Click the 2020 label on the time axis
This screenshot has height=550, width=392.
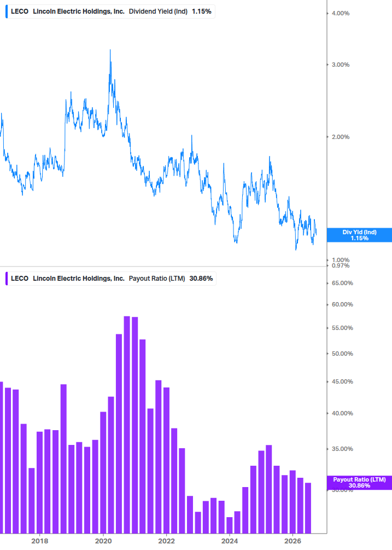coord(103,541)
